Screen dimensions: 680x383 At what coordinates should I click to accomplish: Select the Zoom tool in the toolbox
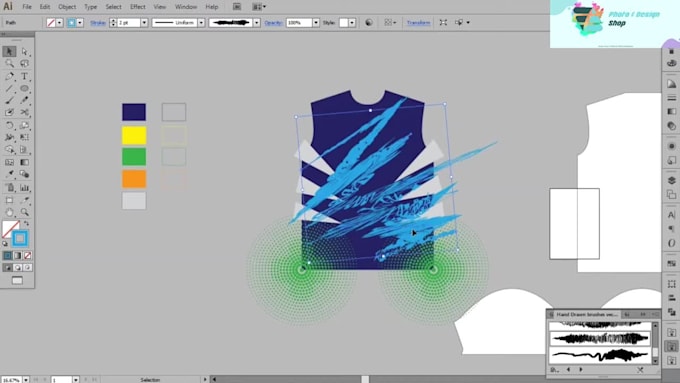point(24,213)
